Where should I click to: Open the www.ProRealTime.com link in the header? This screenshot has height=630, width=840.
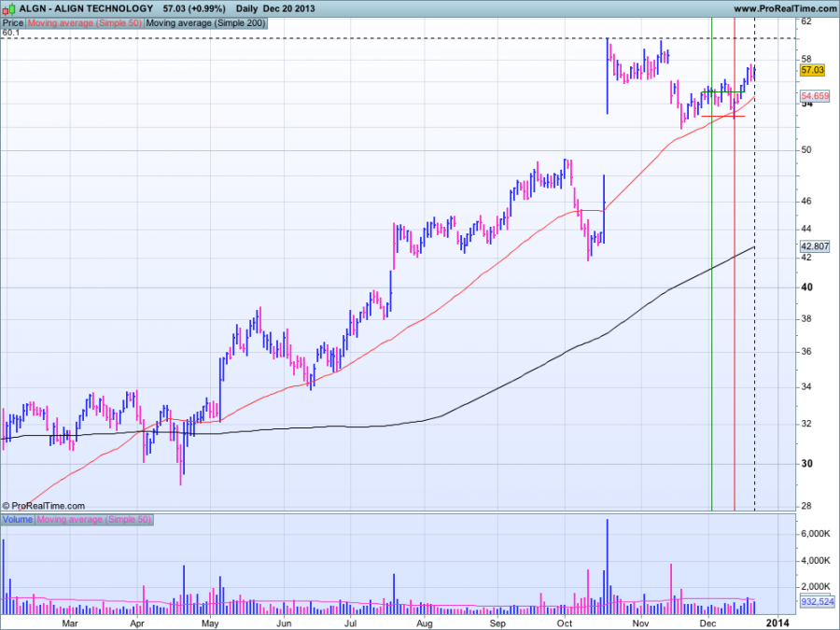pyautogui.click(x=784, y=8)
